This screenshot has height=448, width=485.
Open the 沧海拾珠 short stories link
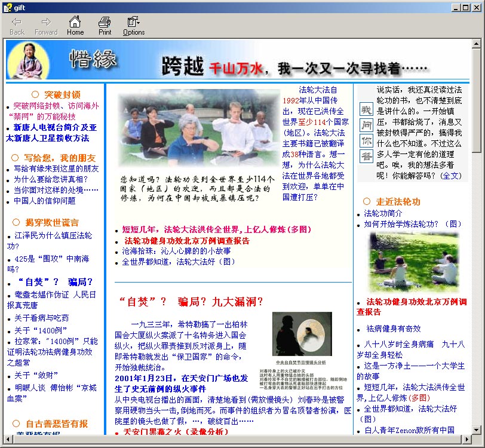click(x=176, y=251)
